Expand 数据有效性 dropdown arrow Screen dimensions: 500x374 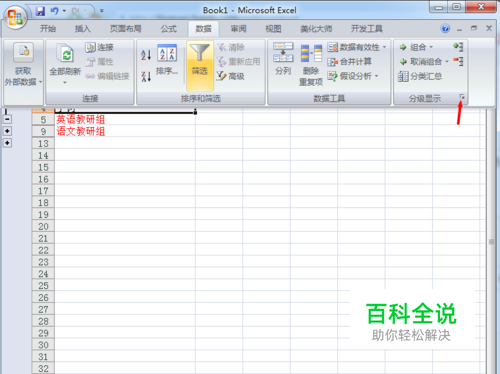[384, 47]
